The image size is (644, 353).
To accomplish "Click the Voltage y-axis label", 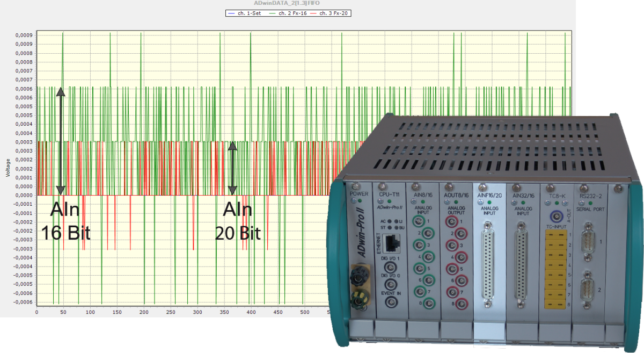I will click(x=8, y=168).
